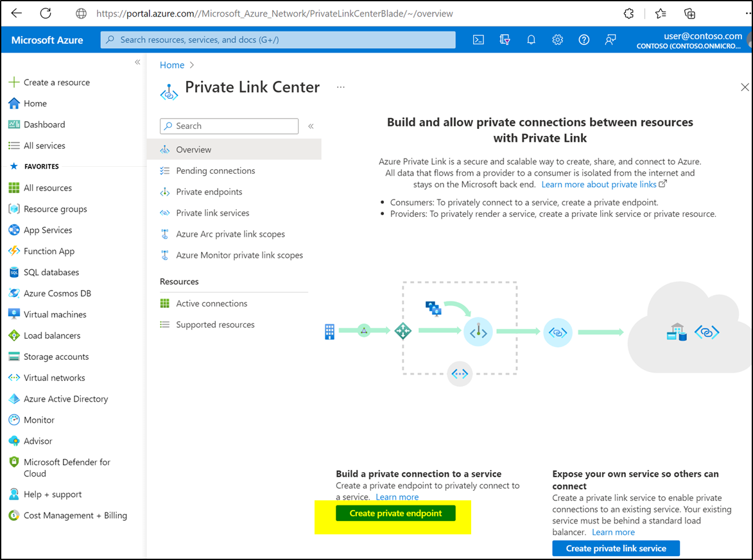Click the SQL databases icon
Viewport: 753px width, 560px height.
(x=14, y=272)
